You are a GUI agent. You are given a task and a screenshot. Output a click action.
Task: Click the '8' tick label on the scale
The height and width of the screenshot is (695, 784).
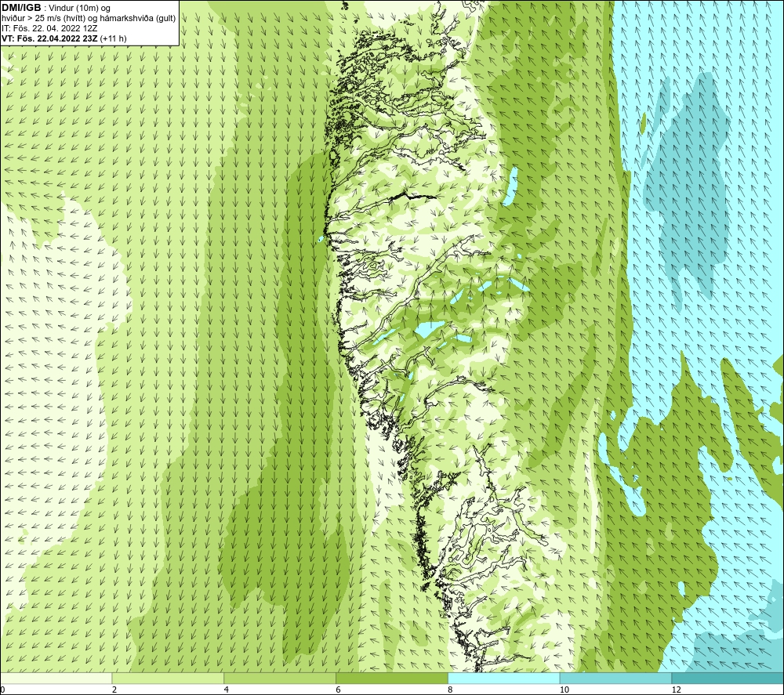(x=451, y=690)
